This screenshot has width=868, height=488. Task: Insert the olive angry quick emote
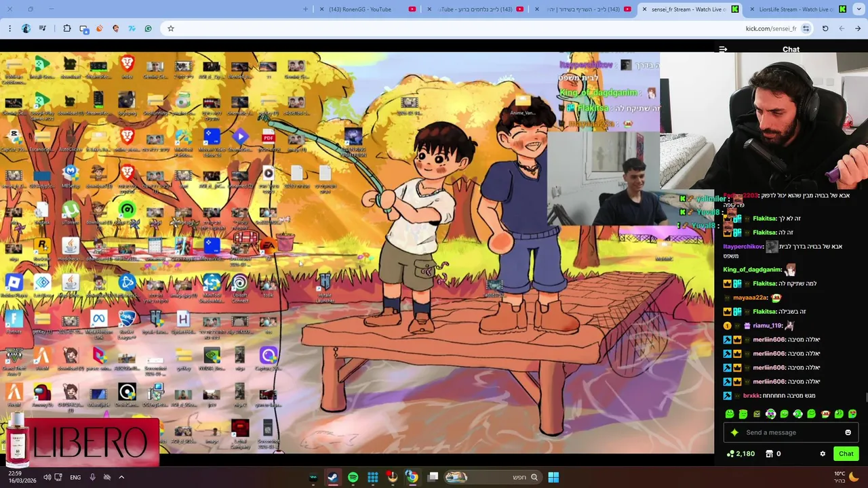[757, 414]
